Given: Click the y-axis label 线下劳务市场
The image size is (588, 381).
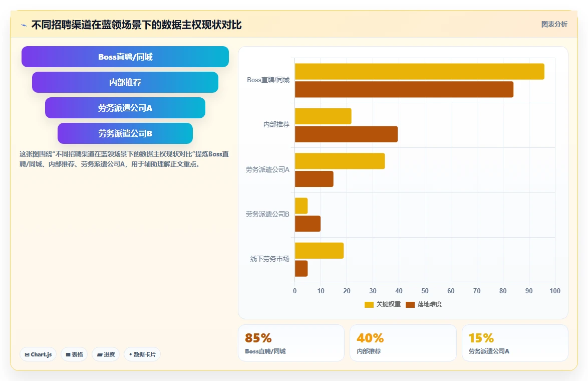Looking at the screenshot, I should [269, 259].
